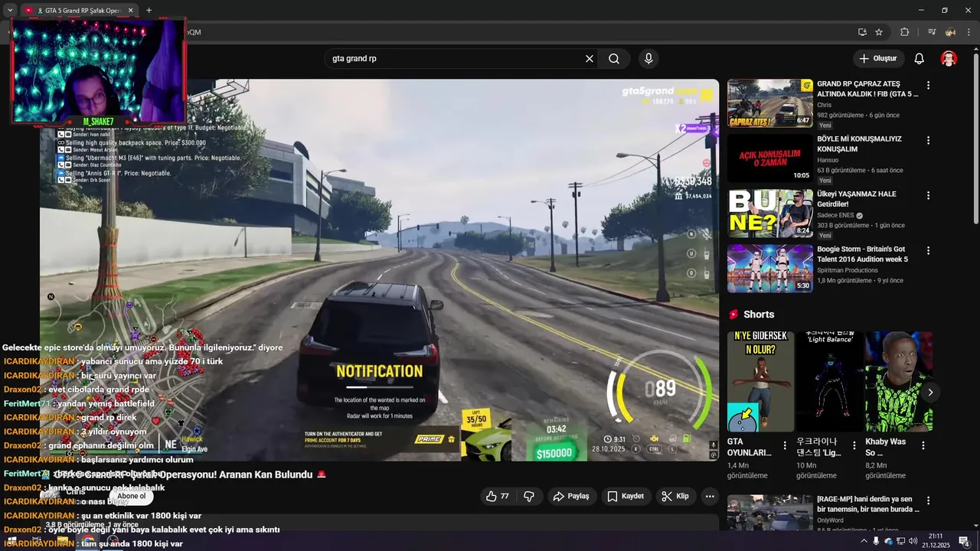Select the GTA 5 Grand RP browser tab

click(78, 11)
